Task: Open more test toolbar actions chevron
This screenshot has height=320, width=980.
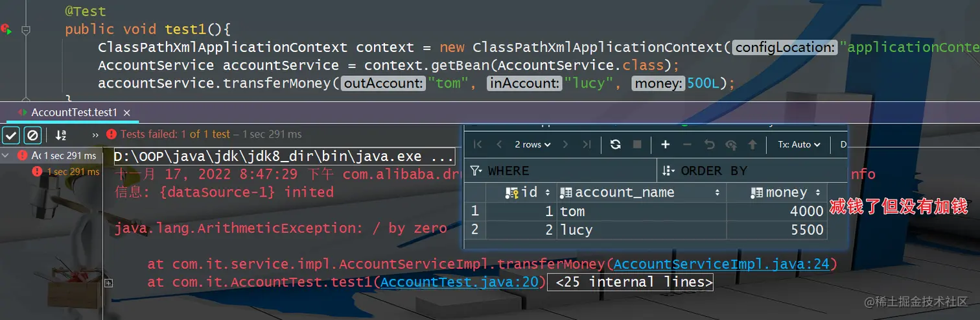Action: [x=95, y=135]
